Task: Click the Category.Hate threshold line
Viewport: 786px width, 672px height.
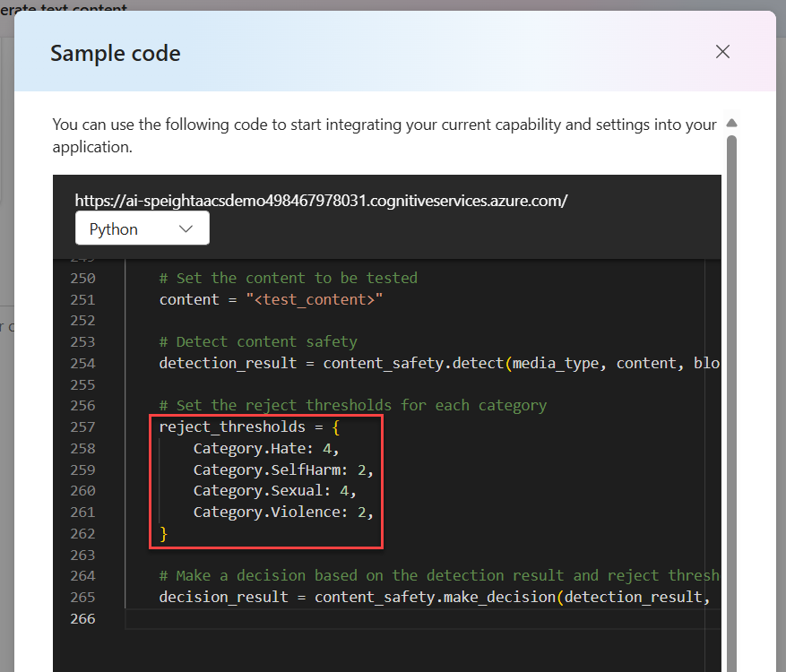Action: [266, 448]
